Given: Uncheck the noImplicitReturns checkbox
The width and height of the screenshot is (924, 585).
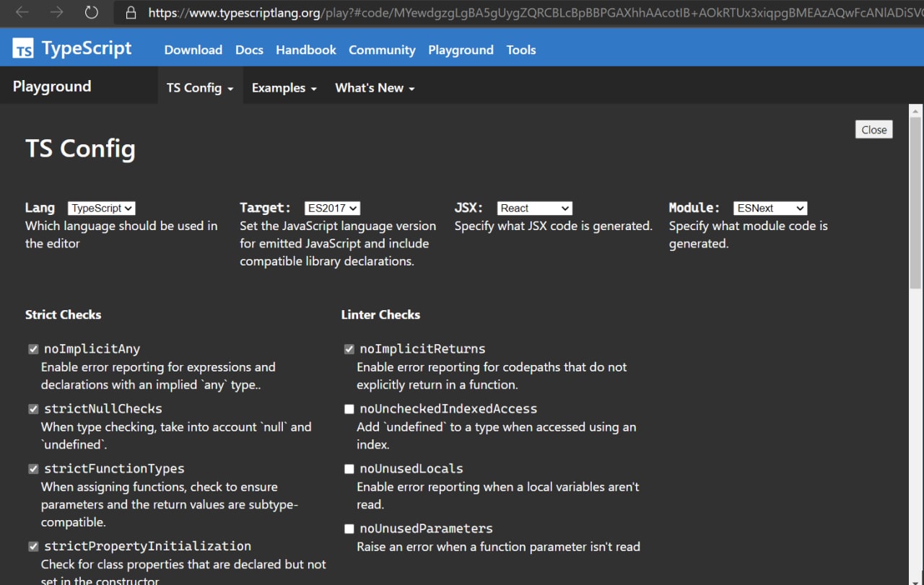Looking at the screenshot, I should pos(349,349).
